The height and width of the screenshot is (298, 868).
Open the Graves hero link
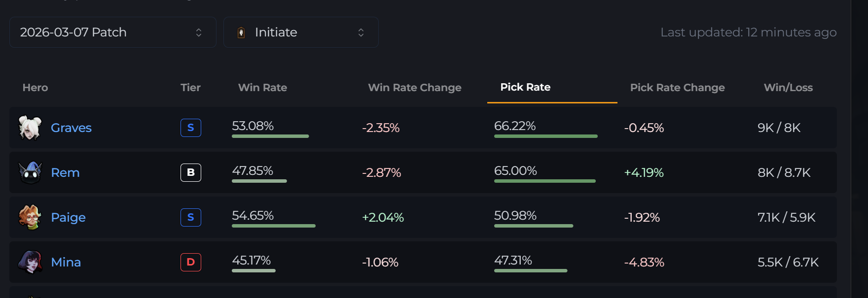(71, 128)
